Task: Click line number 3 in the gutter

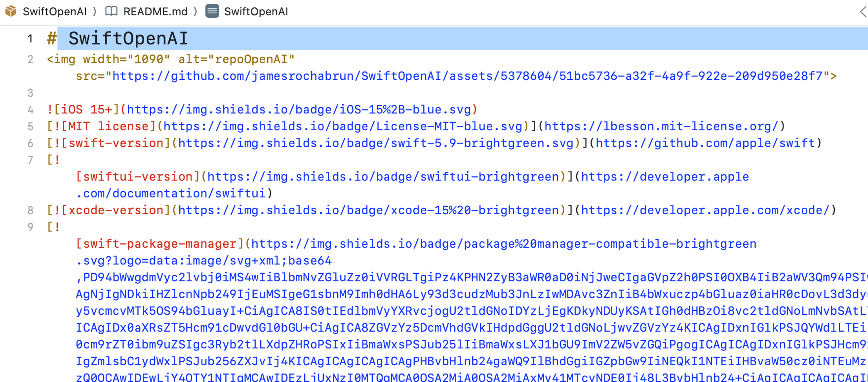Action: (x=31, y=93)
